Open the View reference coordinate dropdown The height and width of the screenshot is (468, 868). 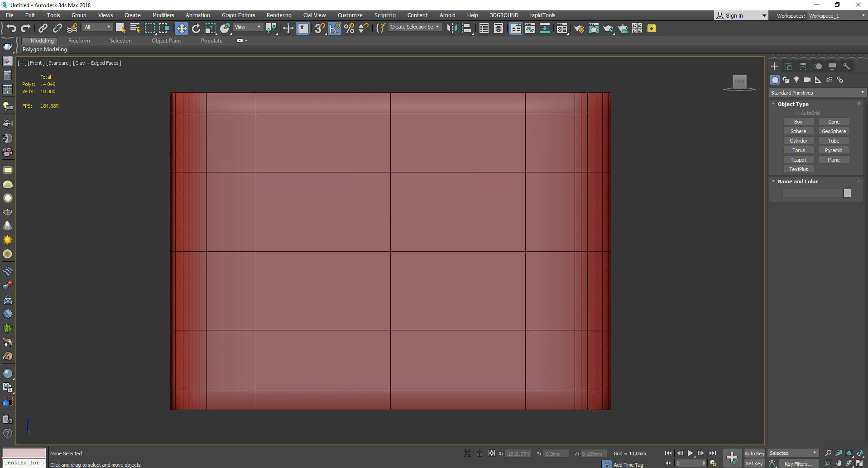[x=248, y=27]
